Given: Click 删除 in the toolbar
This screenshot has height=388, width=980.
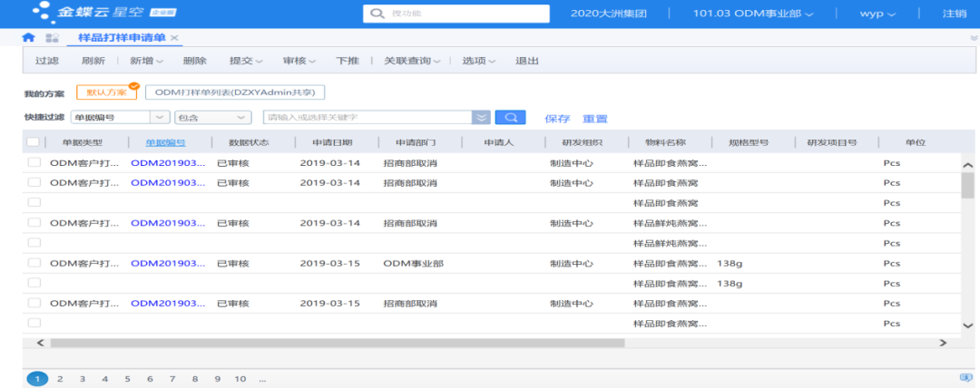Looking at the screenshot, I should [195, 62].
